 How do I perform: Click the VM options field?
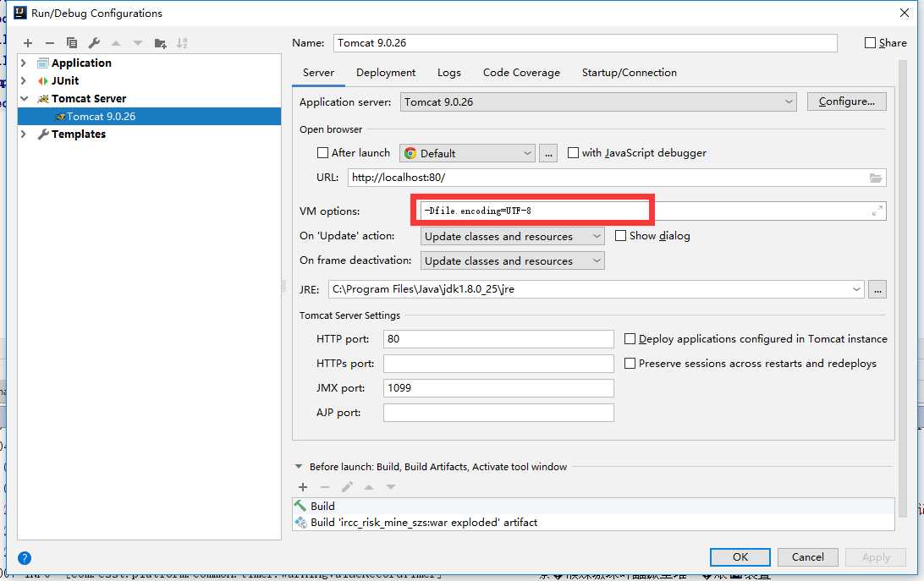point(653,211)
